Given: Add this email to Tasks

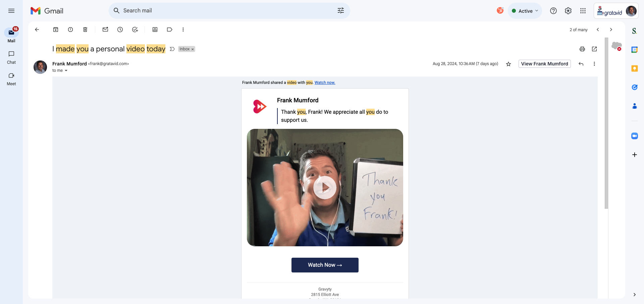Looking at the screenshot, I should [135, 30].
